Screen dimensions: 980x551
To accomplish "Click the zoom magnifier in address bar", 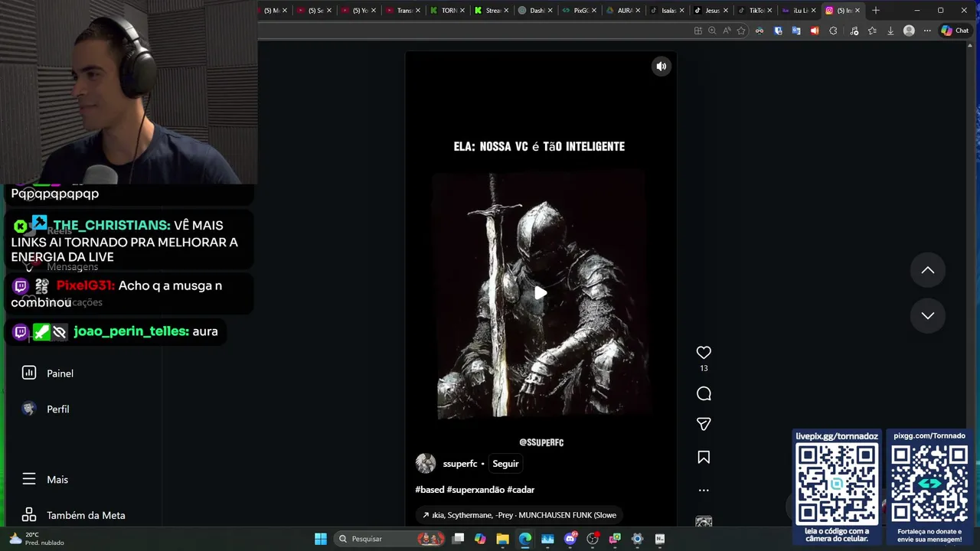I will 712,31.
